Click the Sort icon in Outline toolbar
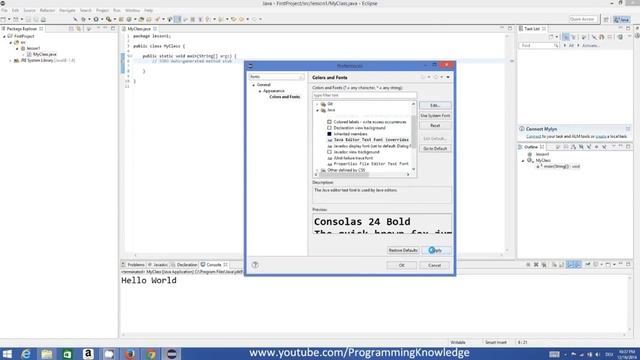The width and height of the screenshot is (640, 360). coord(574,147)
